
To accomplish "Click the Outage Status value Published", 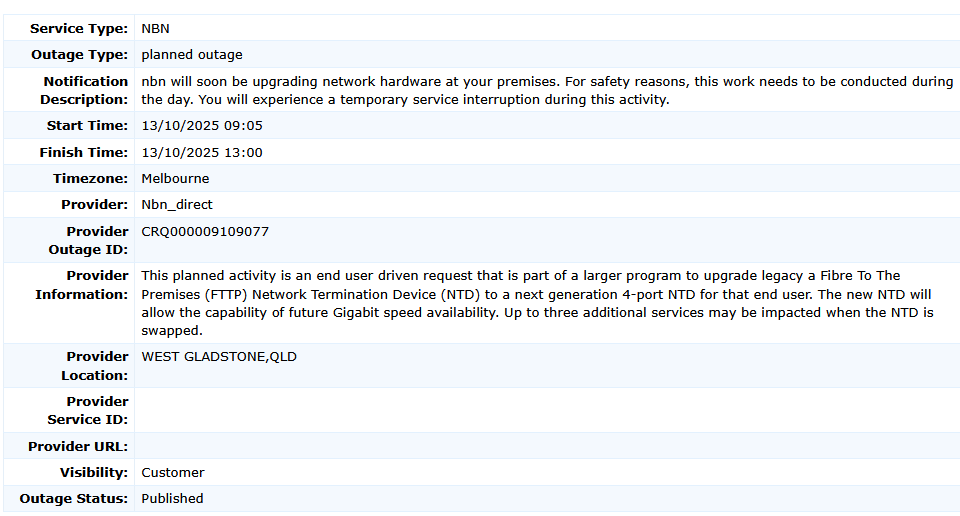I will pyautogui.click(x=172, y=499).
